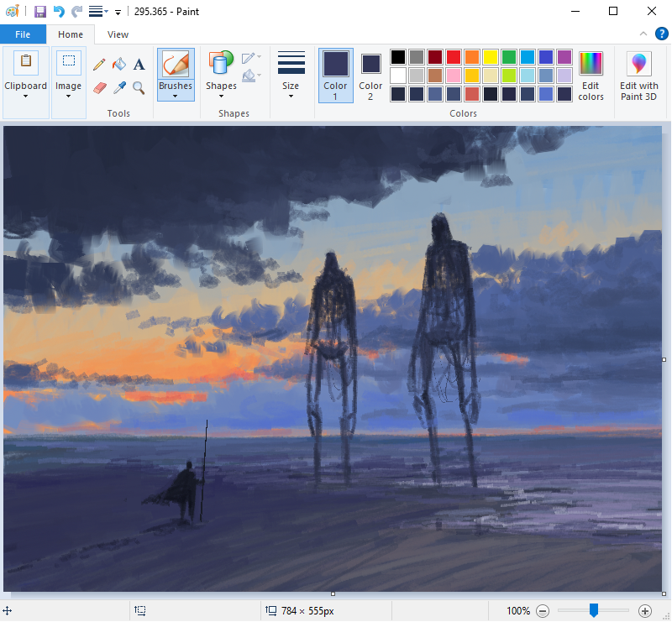This screenshot has width=672, height=622.
Task: Select the Pencil tool
Action: (x=99, y=64)
